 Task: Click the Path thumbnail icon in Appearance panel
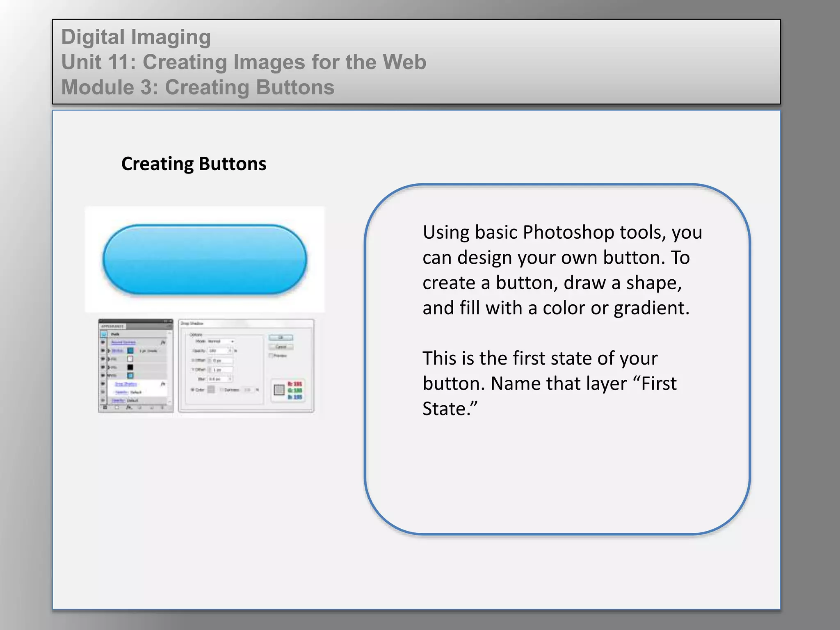[104, 334]
